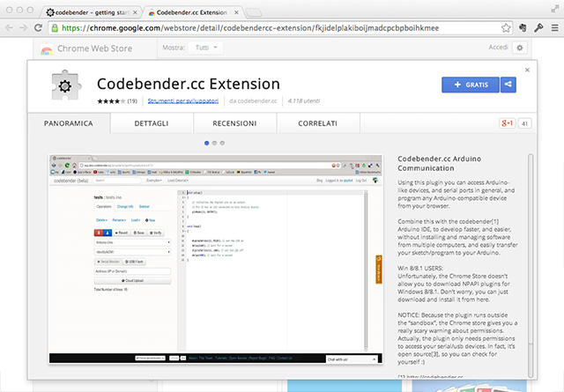The height and width of the screenshot is (392, 564).
Task: Open the Web Store settings gear
Action: point(520,48)
